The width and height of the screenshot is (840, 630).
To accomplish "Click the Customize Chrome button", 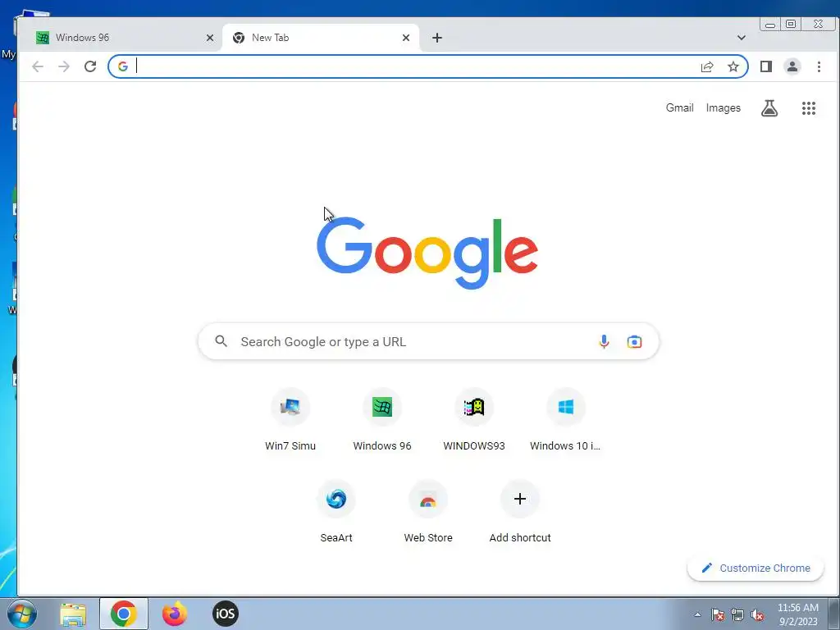I will point(756,568).
